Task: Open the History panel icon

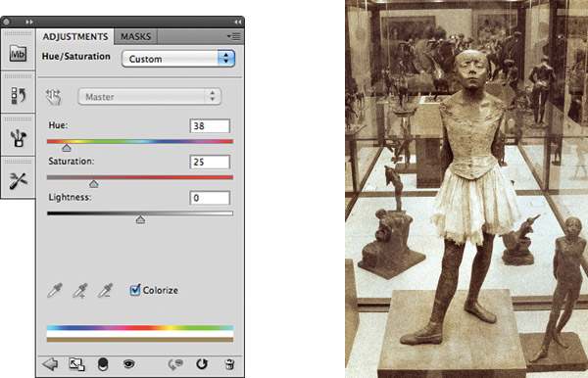Action: coord(18,96)
